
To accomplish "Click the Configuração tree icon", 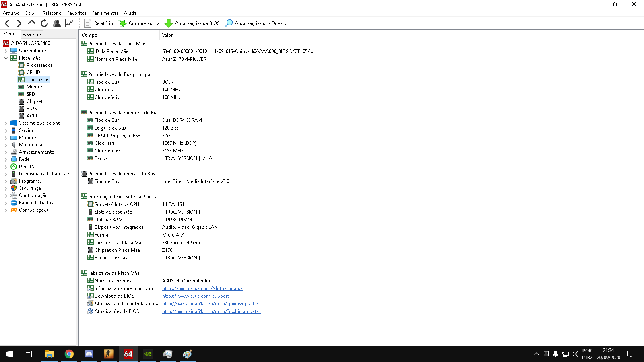I will tap(14, 195).
